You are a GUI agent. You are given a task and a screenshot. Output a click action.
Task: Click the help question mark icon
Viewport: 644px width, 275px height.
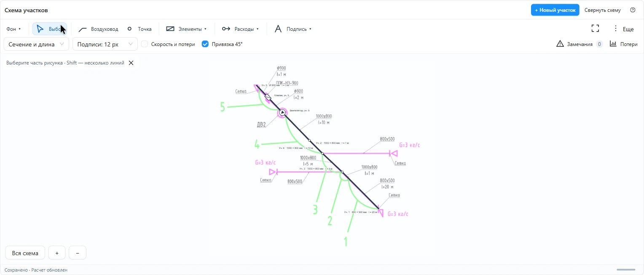(633, 10)
